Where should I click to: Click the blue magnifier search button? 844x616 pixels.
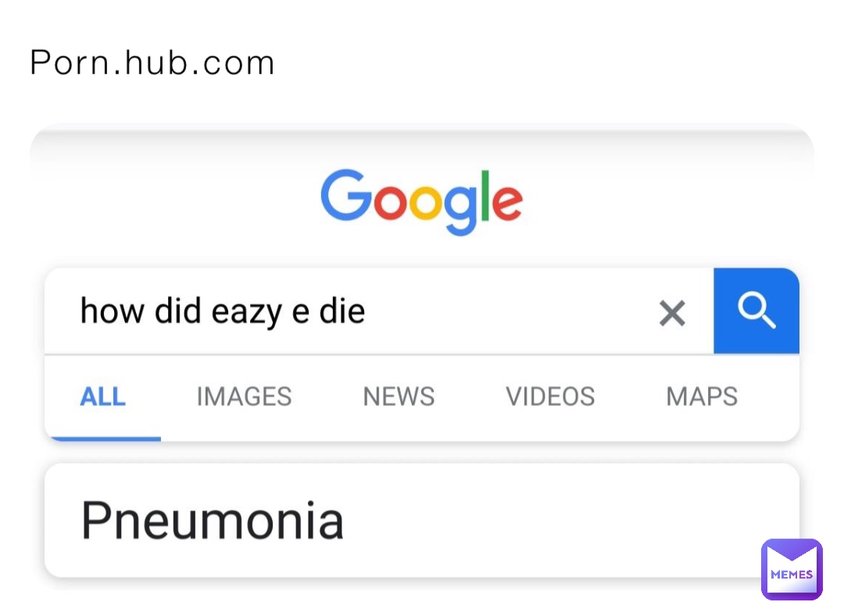[756, 311]
